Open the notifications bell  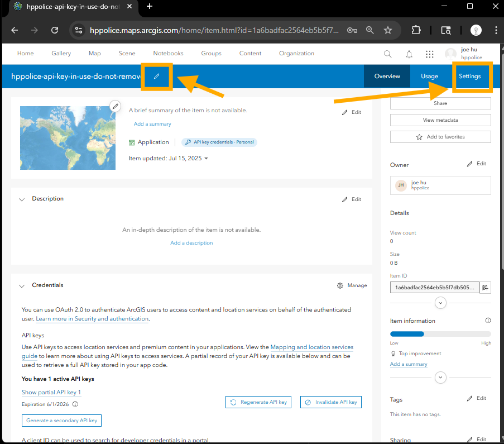pyautogui.click(x=409, y=54)
